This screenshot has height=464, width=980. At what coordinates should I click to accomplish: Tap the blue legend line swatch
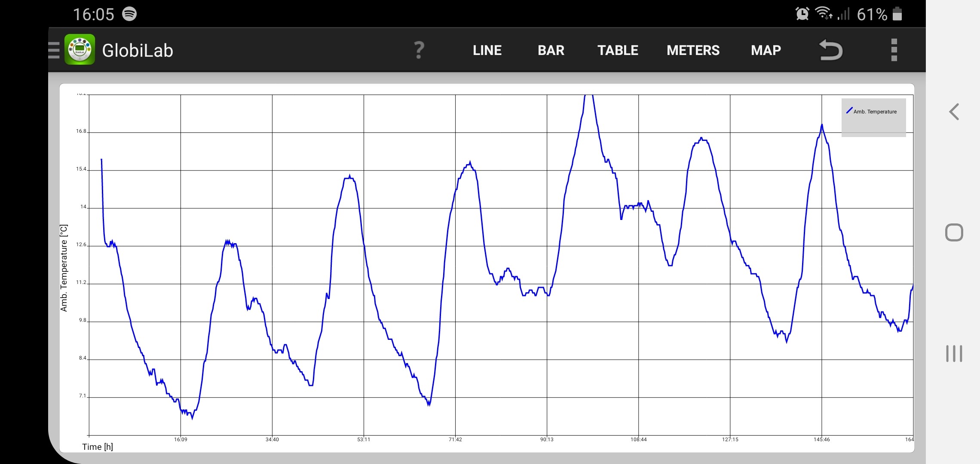[849, 110]
